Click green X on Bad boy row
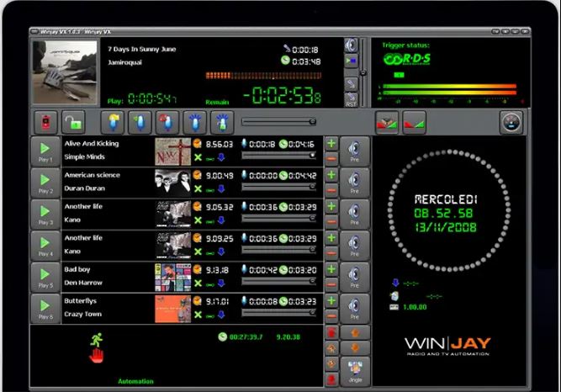The height and width of the screenshot is (392, 561). pyautogui.click(x=198, y=283)
